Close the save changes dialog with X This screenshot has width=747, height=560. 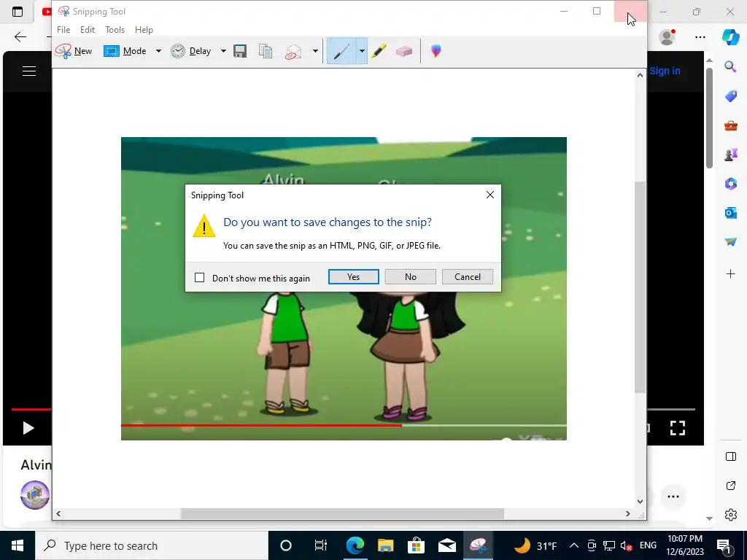point(490,195)
